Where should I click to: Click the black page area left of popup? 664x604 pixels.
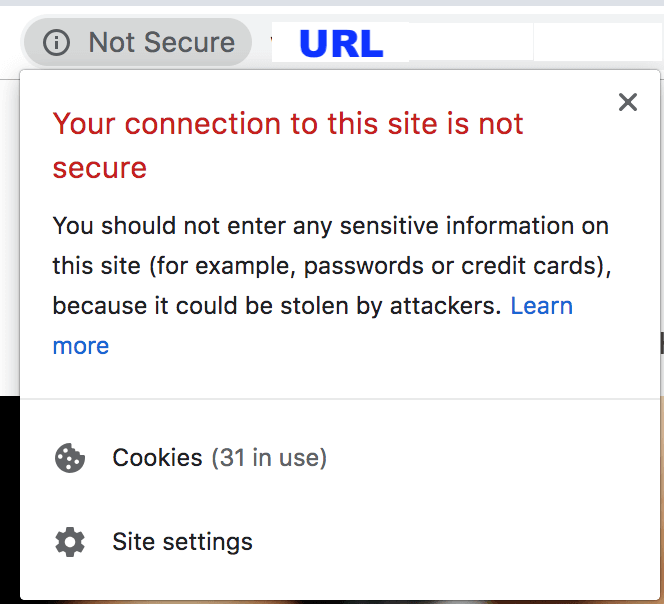pos(10,499)
